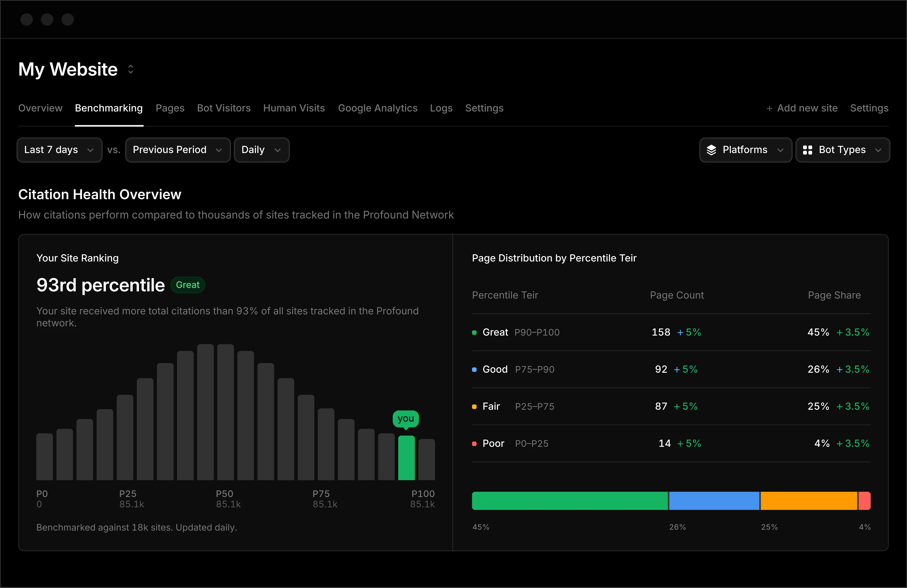The height and width of the screenshot is (588, 907).
Task: Click the P100 axis label
Action: click(423, 494)
